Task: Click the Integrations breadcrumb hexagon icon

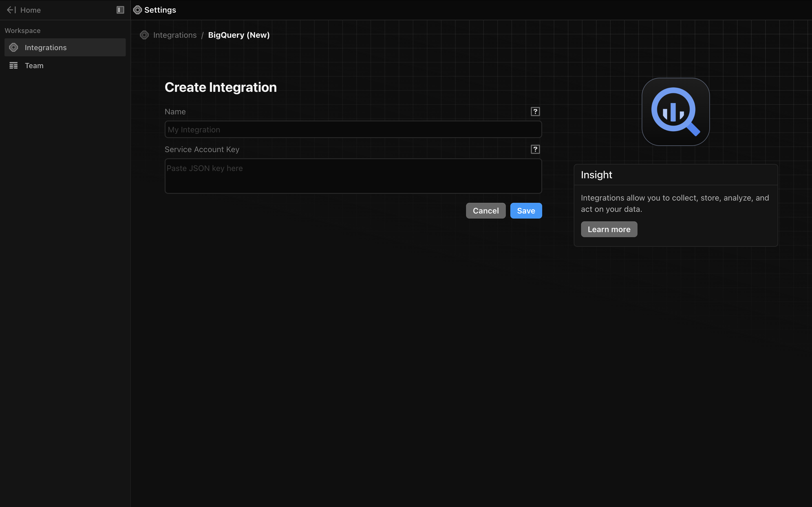Action: 144,35
